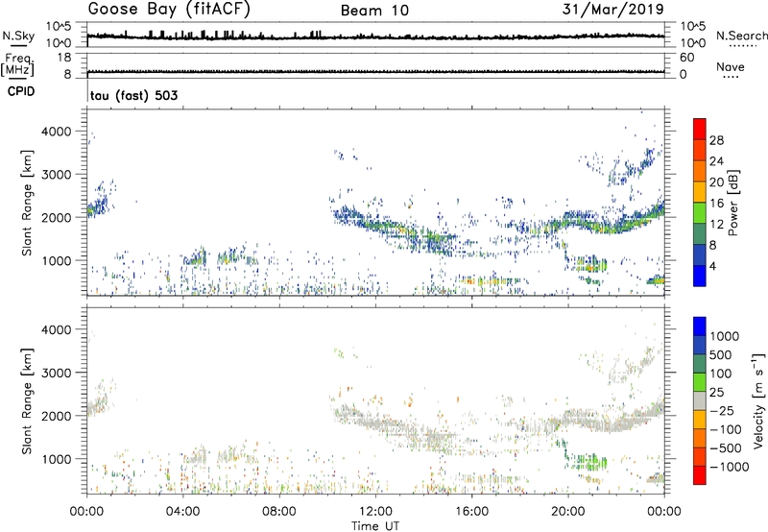Click the 'Freq. [MHz]' axis label
The height and width of the screenshot is (532, 768).
pyautogui.click(x=18, y=65)
